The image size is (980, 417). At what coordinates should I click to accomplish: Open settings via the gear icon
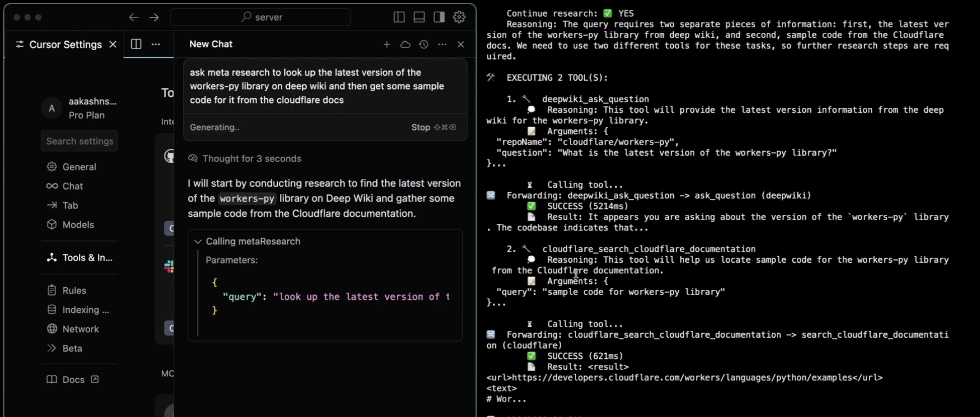tap(459, 17)
